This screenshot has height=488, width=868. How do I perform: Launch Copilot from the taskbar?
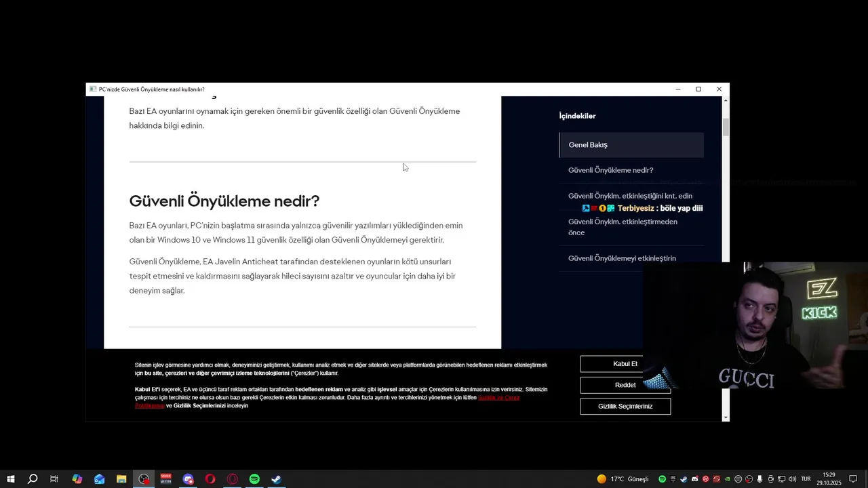[77, 479]
